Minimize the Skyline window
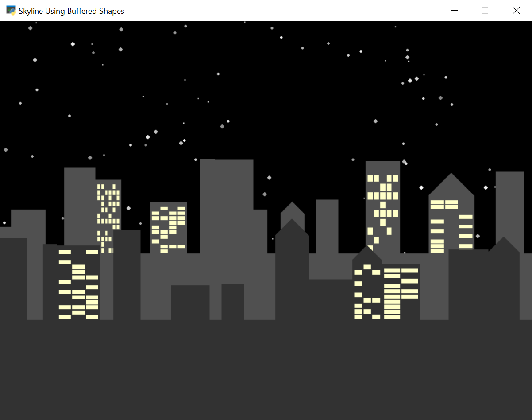532x420 pixels. [x=454, y=11]
